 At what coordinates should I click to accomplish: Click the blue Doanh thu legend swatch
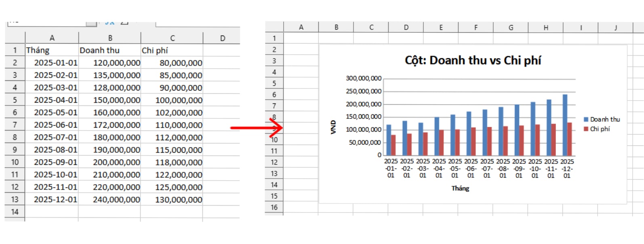(586, 120)
